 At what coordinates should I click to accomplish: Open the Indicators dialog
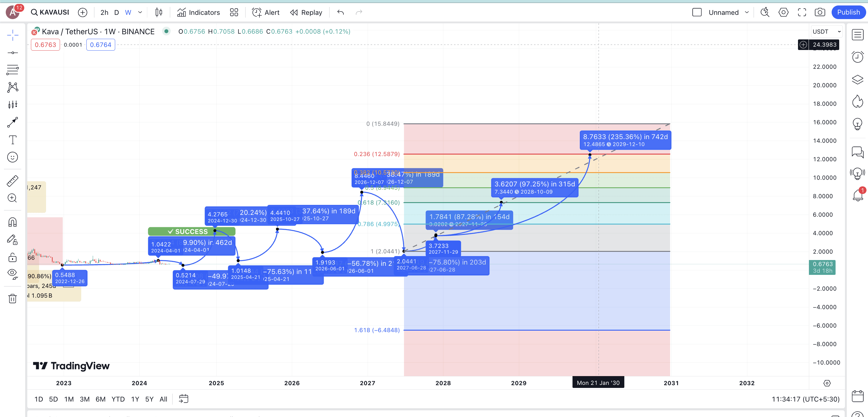(199, 12)
